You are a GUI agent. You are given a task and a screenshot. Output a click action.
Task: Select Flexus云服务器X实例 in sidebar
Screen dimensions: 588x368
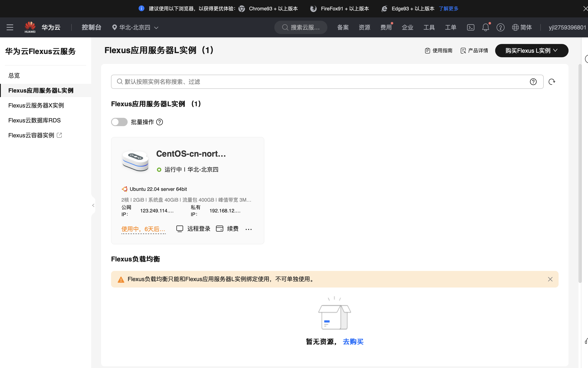[36, 105]
